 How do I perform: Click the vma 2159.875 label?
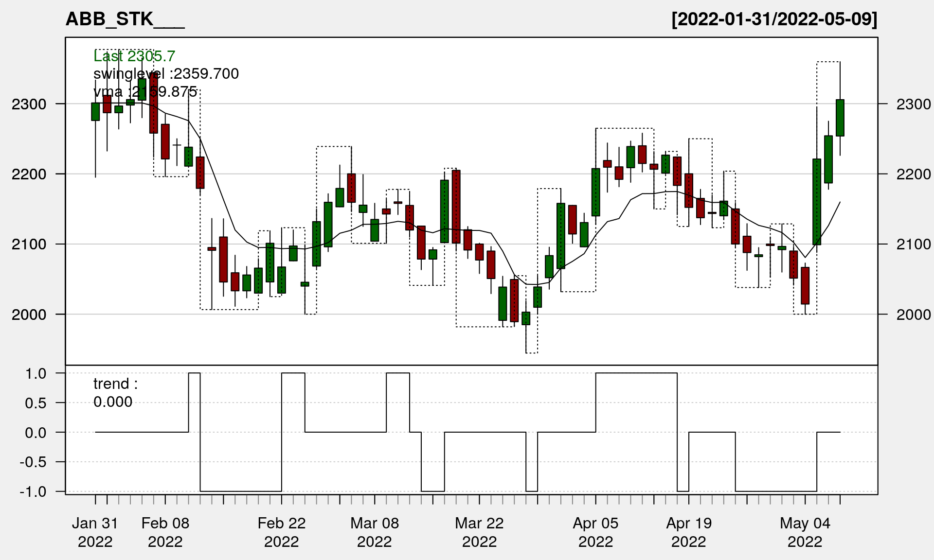pos(145,92)
